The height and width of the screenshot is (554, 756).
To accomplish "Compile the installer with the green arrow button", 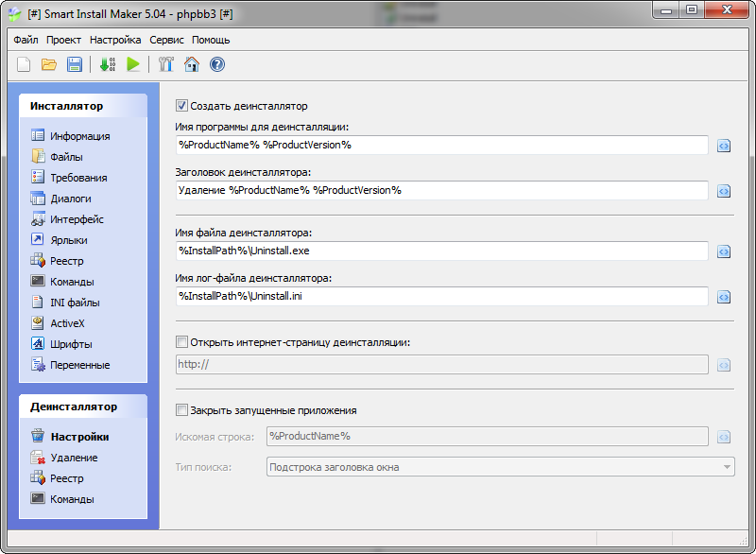I will pyautogui.click(x=105, y=65).
